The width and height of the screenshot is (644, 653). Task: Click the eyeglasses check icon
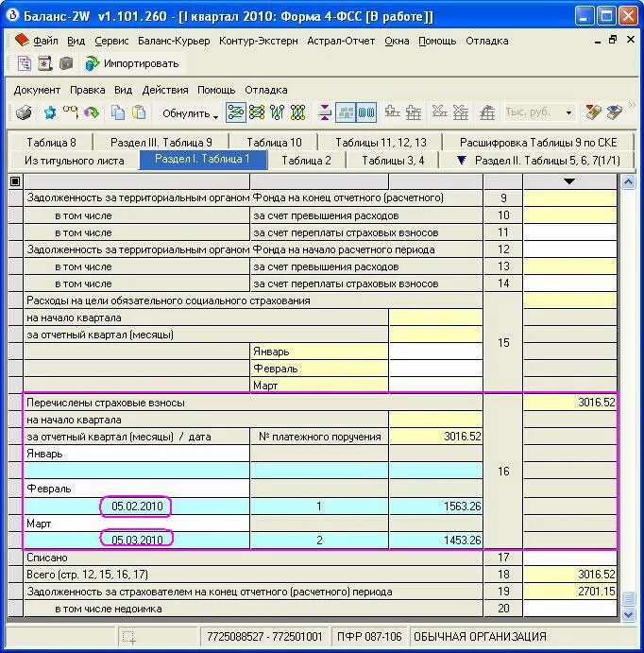pyautogui.click(x=70, y=112)
